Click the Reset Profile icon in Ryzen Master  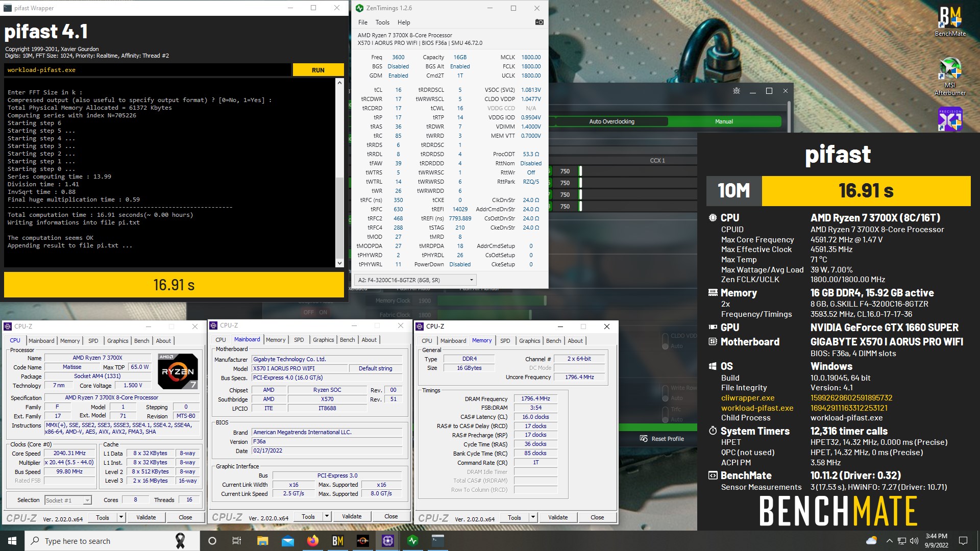tap(644, 439)
